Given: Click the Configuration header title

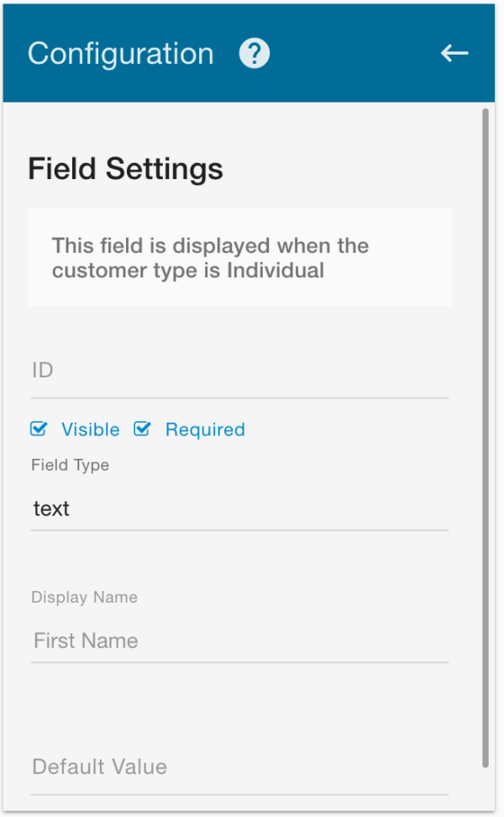Looking at the screenshot, I should (x=121, y=54).
